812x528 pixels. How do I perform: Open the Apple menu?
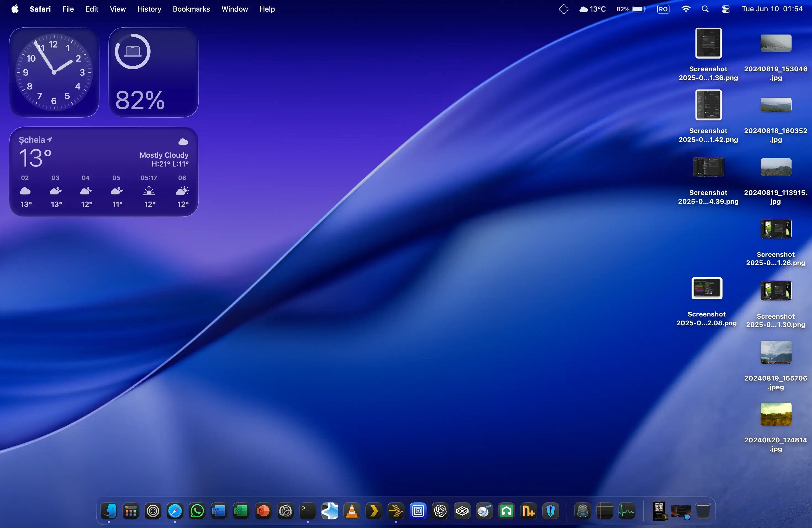15,9
